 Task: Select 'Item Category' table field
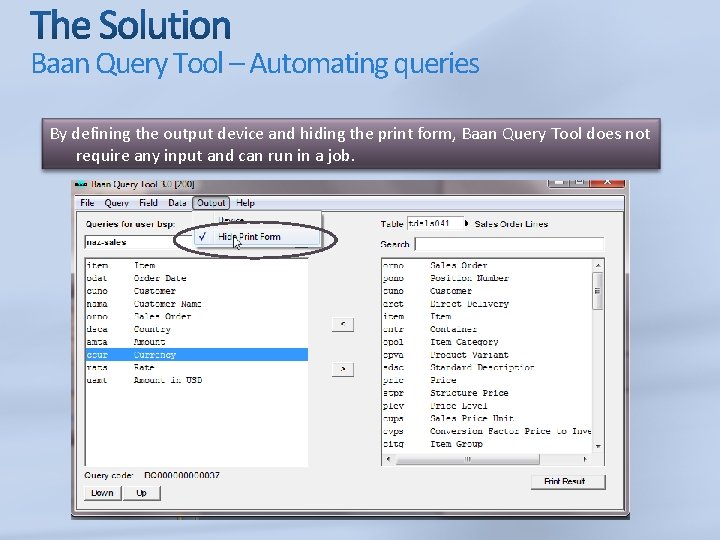(x=487, y=342)
